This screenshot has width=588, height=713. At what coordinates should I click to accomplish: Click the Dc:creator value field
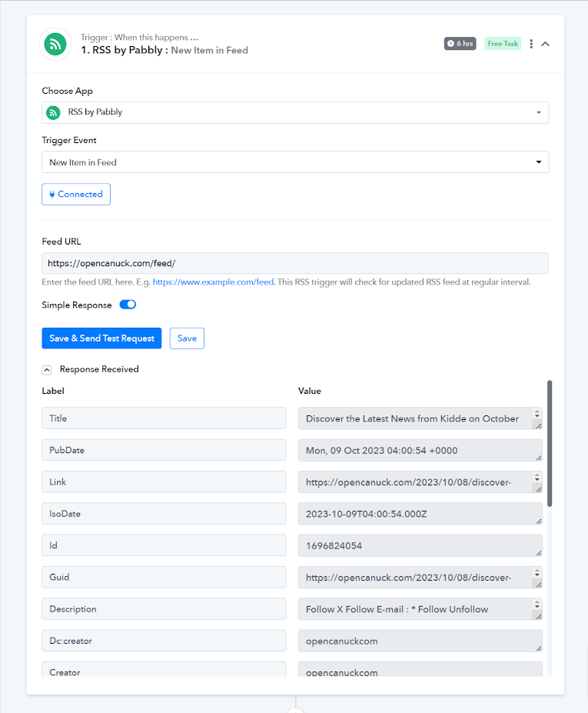click(x=420, y=641)
